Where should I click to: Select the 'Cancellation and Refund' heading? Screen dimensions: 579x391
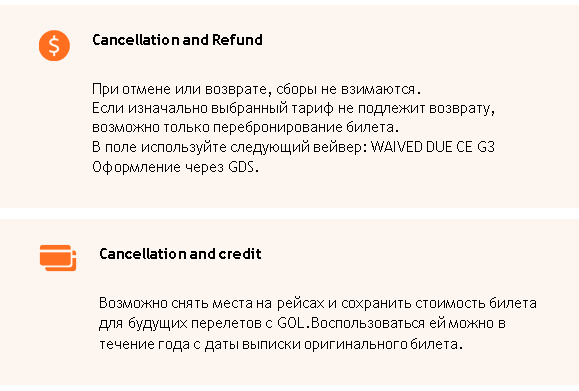(x=177, y=40)
